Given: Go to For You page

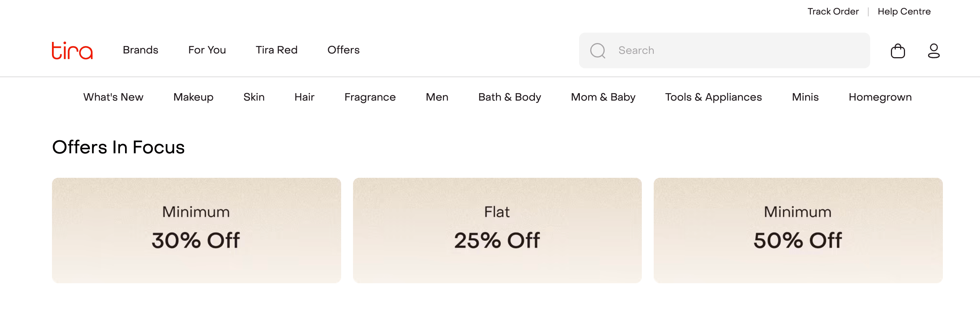Looking at the screenshot, I should (x=207, y=50).
